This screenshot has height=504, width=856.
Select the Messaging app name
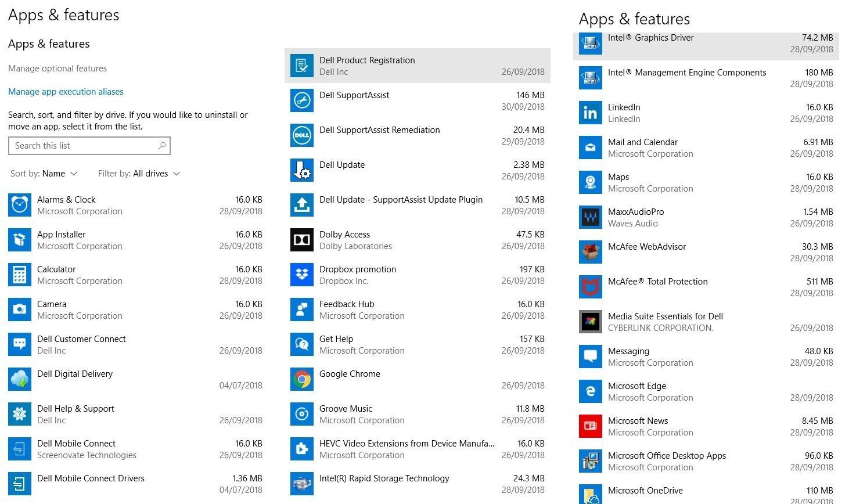628,351
